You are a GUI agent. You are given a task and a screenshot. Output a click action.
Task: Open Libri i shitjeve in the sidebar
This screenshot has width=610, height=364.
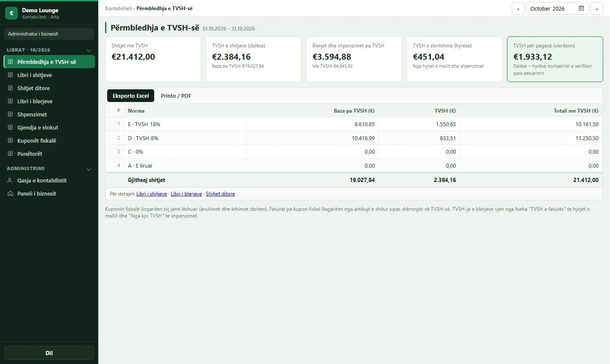49,75
